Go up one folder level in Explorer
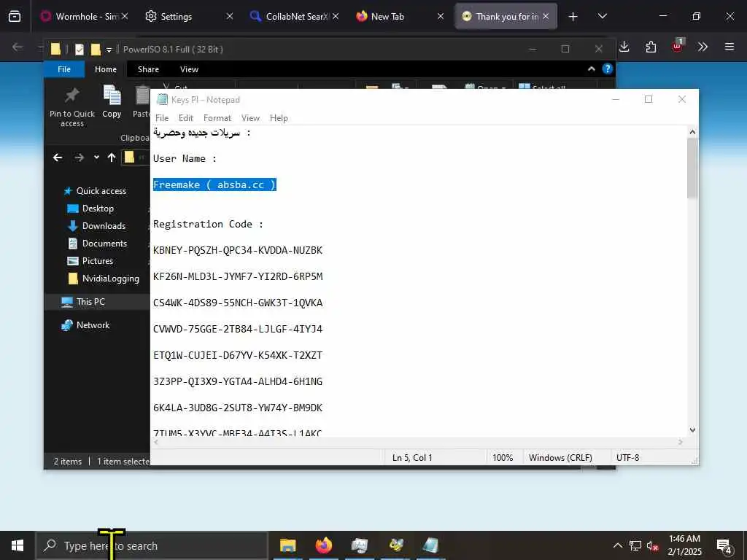The height and width of the screenshot is (560, 747). pyautogui.click(x=112, y=157)
